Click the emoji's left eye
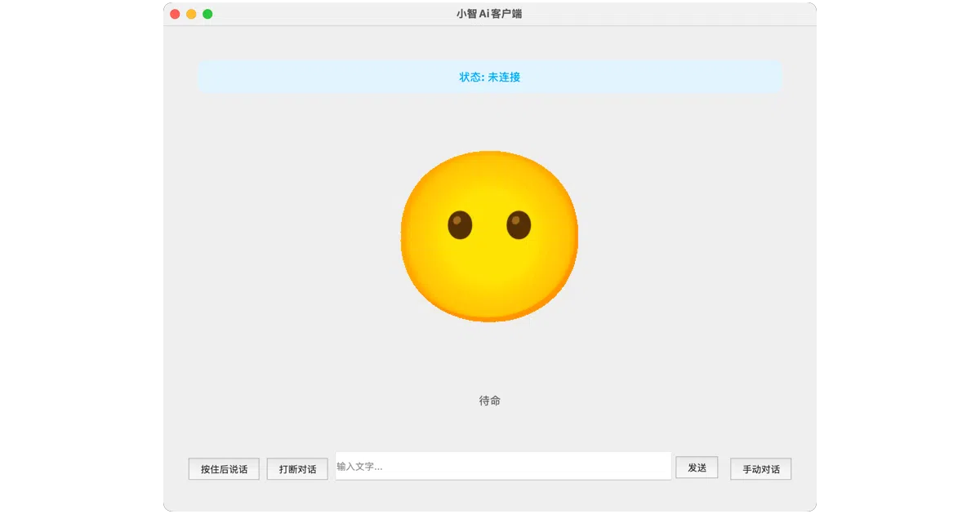The width and height of the screenshot is (980, 514). pyautogui.click(x=460, y=225)
